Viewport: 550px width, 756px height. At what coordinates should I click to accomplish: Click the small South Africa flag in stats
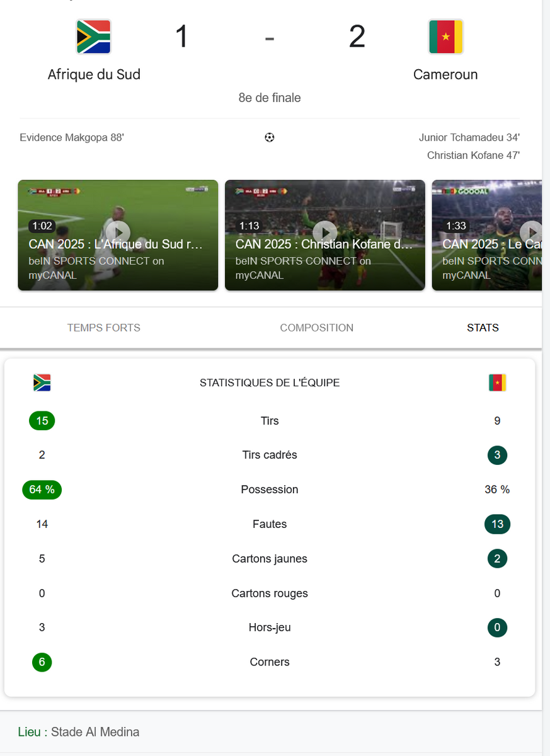tap(42, 382)
